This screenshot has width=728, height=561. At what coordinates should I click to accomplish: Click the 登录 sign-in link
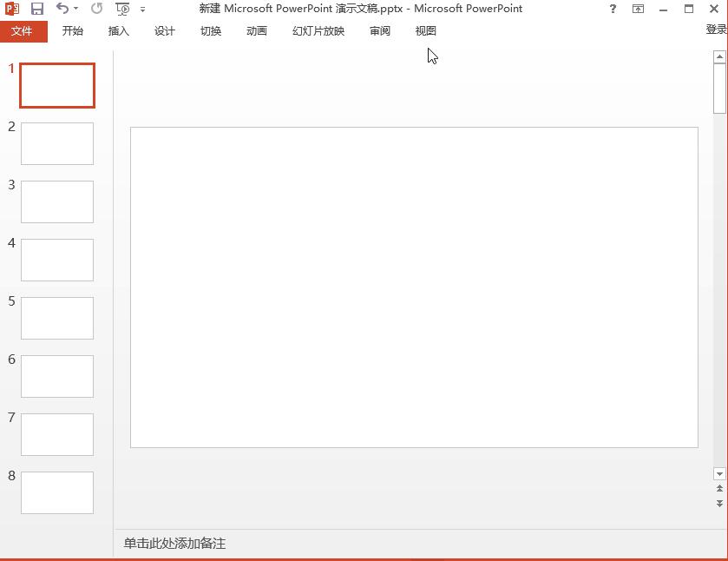point(715,28)
